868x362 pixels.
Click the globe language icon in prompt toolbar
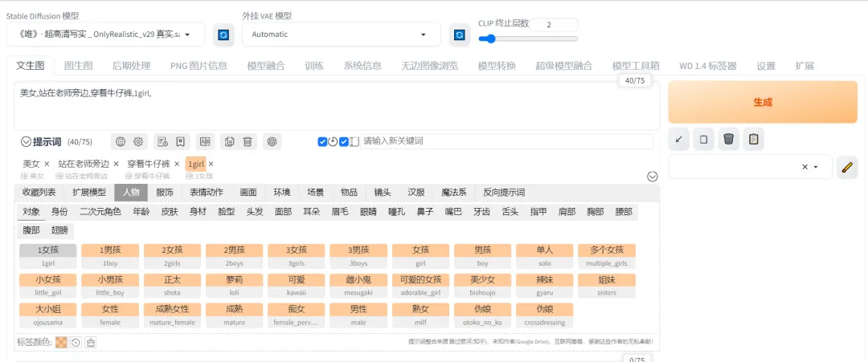point(120,142)
